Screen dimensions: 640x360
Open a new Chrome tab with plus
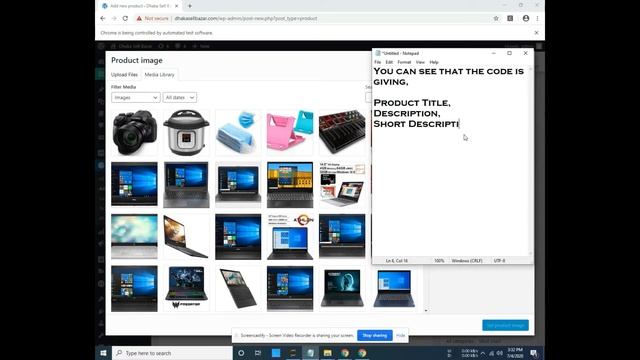[190, 6]
